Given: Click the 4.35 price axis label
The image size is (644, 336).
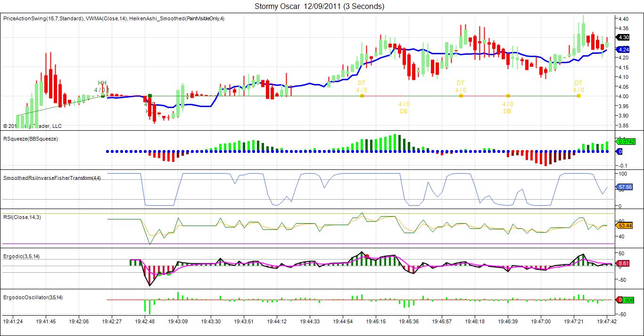Looking at the screenshot, I should pyautogui.click(x=623, y=28).
